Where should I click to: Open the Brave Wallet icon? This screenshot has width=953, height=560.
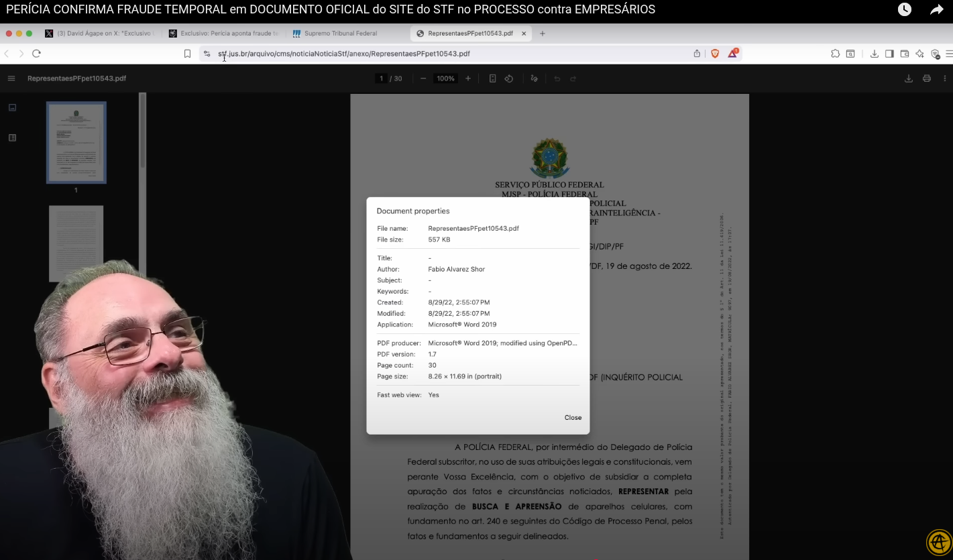(905, 54)
